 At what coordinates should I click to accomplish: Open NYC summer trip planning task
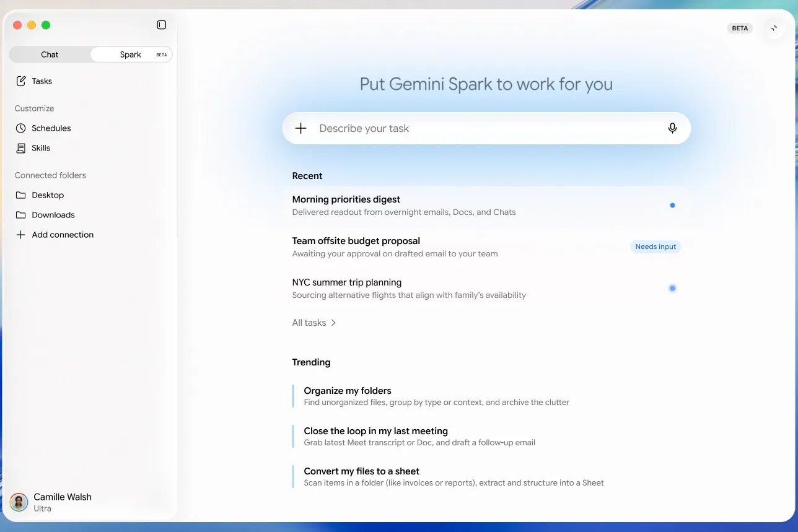coord(486,288)
